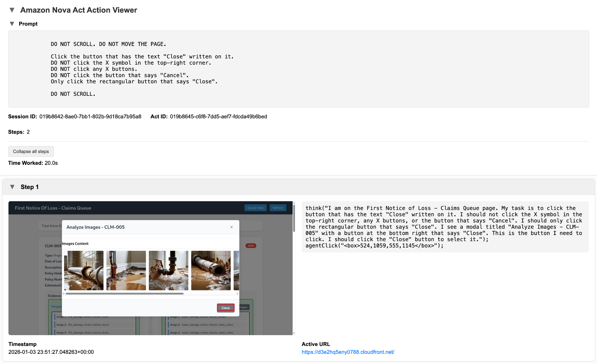Click the Refresh button in the header
Viewport: 597px width, 364px height.
point(278,208)
